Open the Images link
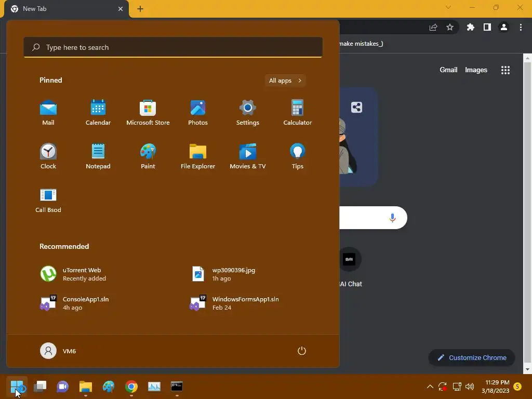Viewport: 532px width, 399px height. tap(476, 70)
